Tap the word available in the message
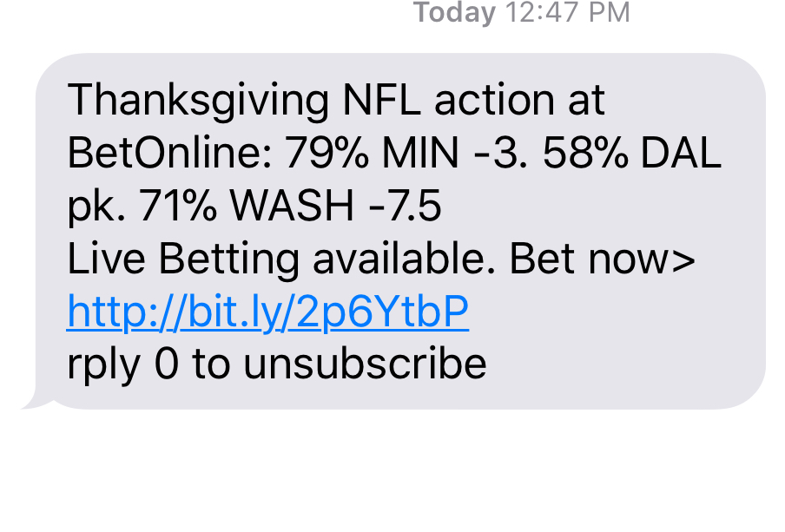The image size is (785, 532). (404, 259)
